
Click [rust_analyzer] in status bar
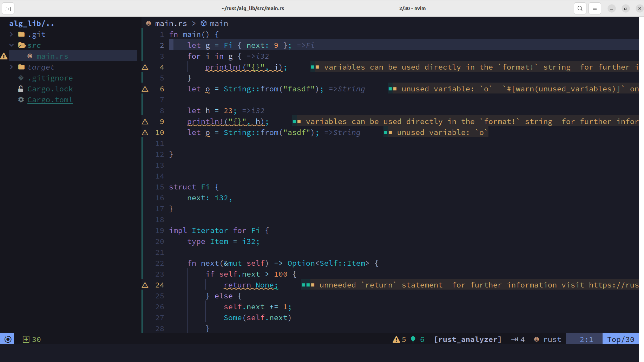pyautogui.click(x=468, y=340)
